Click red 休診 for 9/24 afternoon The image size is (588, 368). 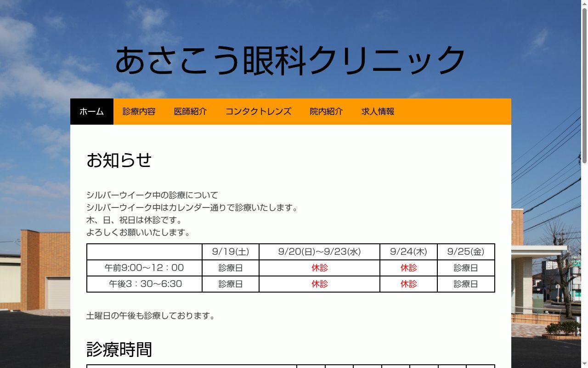409,284
